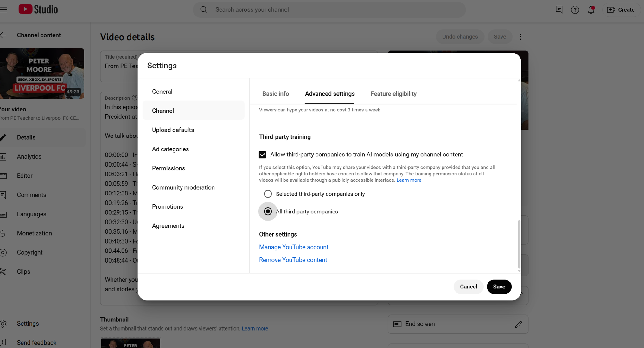Open the three-dot video options menu
Viewport: 644px width, 348px height.
520,37
